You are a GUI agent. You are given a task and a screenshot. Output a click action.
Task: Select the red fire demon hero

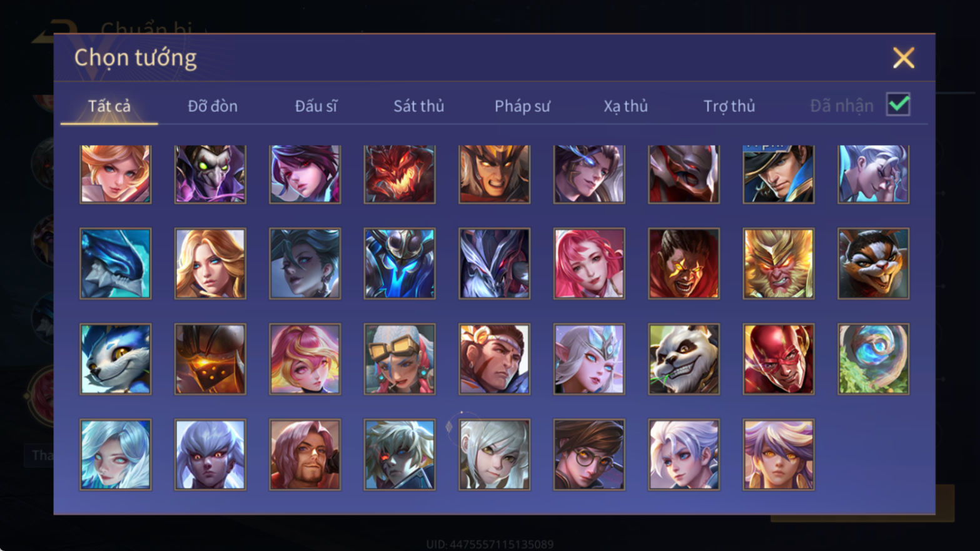[x=400, y=174]
